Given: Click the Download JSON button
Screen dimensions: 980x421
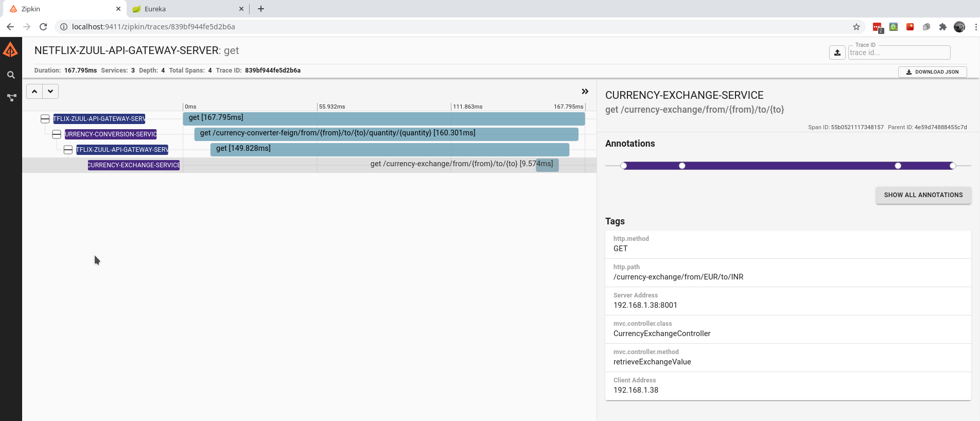Looking at the screenshot, I should 933,72.
